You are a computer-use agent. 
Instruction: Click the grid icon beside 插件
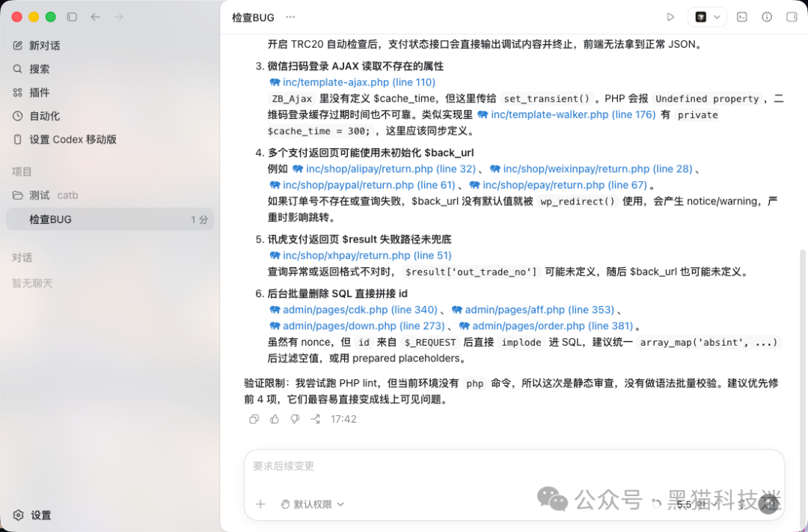click(17, 92)
